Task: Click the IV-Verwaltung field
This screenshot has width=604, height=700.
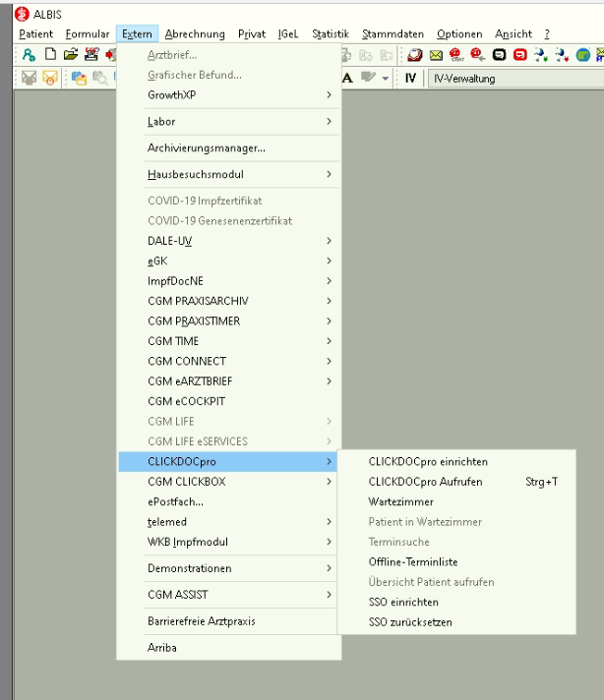Action: (x=516, y=79)
